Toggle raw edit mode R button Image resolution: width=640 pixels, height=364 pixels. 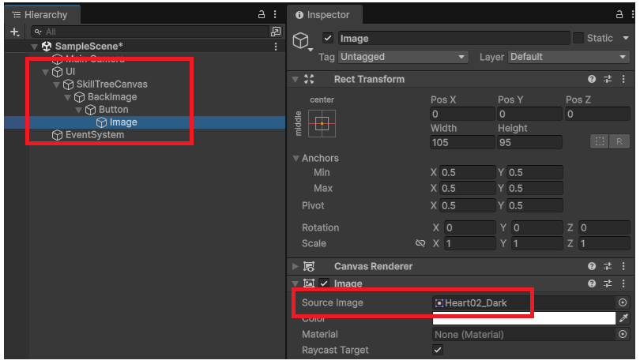[619, 141]
